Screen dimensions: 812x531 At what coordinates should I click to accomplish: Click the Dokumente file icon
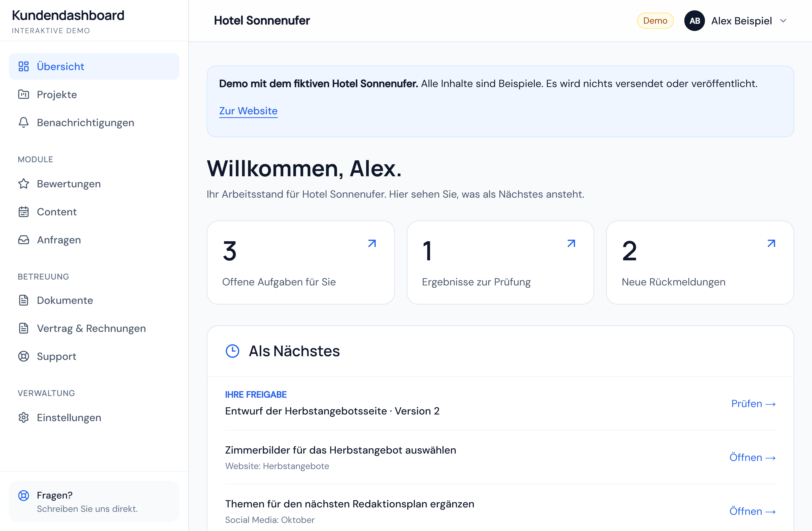pos(24,300)
